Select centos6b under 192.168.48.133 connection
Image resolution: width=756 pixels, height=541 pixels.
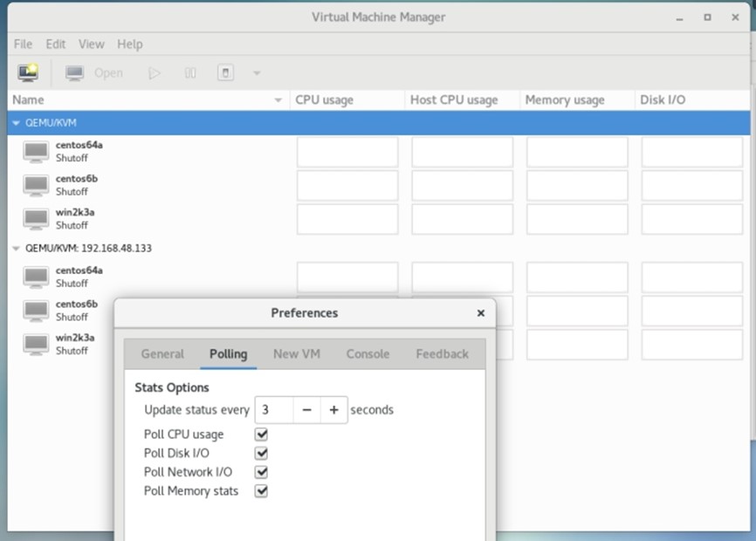[x=77, y=311]
